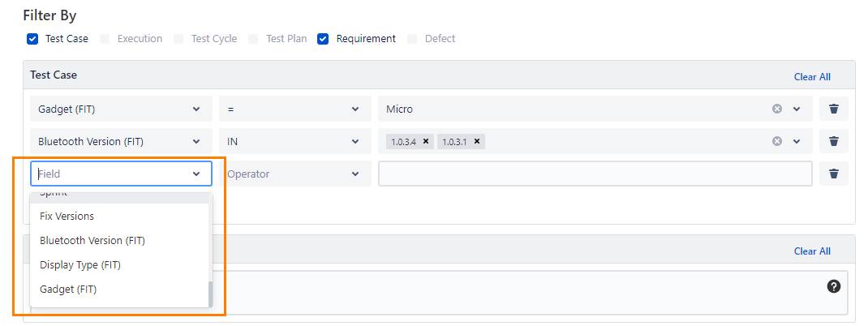Click Clear All in Test Case section
868x326 pixels.
[x=812, y=77]
